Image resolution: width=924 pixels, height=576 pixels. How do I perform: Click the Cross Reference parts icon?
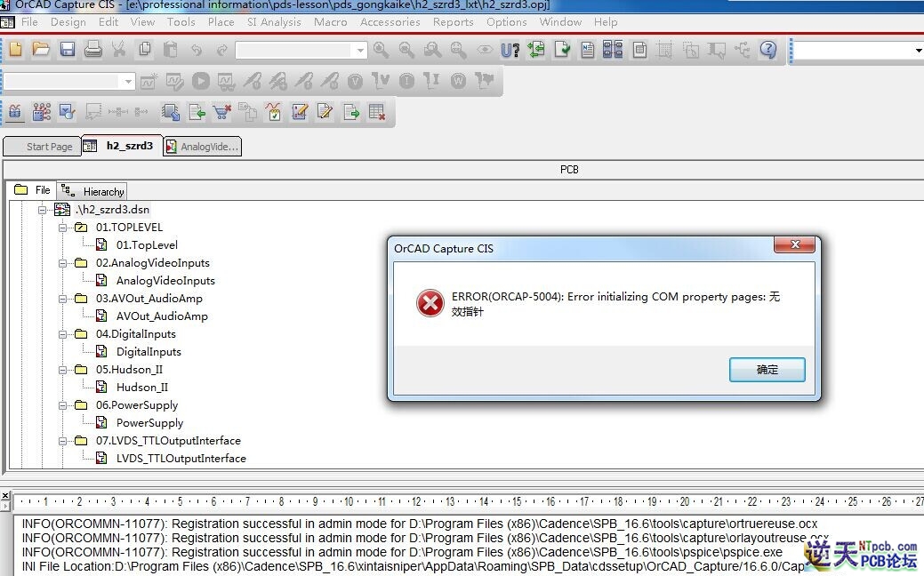coord(613,50)
